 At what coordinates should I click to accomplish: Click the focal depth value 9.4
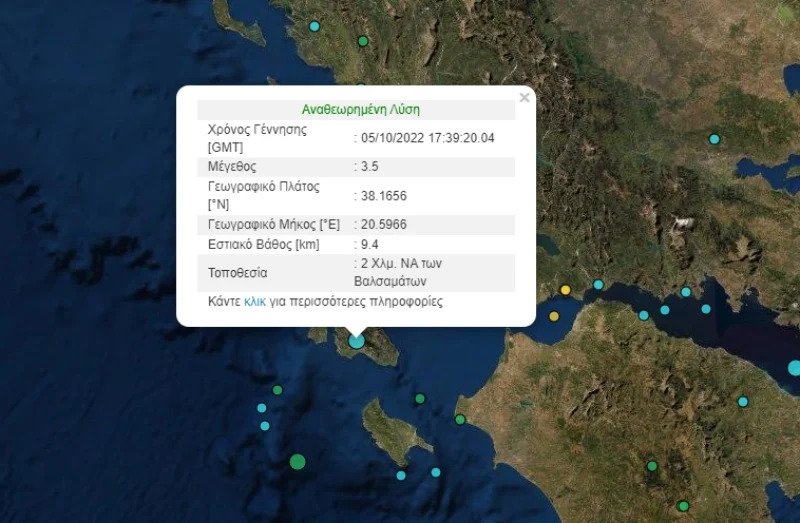pos(368,244)
